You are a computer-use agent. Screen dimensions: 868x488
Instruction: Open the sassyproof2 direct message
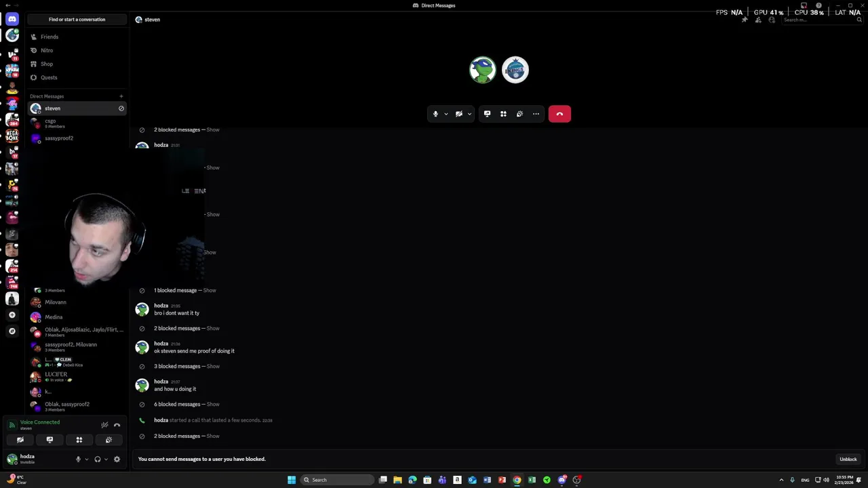pyautogui.click(x=77, y=138)
